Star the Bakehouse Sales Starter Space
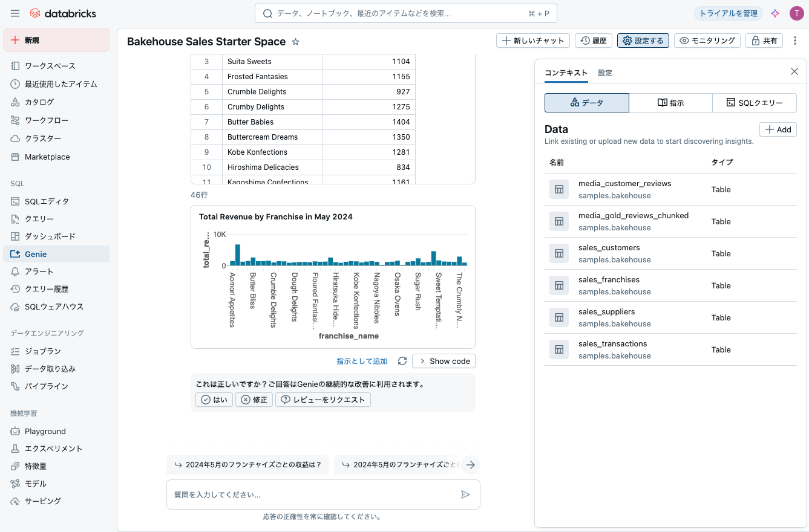The width and height of the screenshot is (809, 532). 295,42
